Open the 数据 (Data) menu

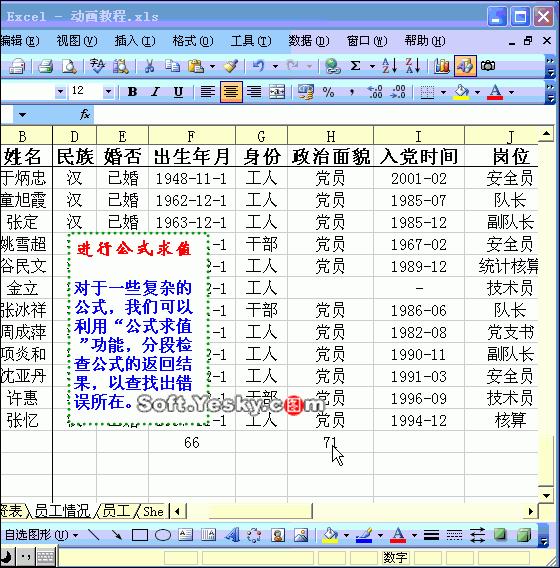coord(309,41)
